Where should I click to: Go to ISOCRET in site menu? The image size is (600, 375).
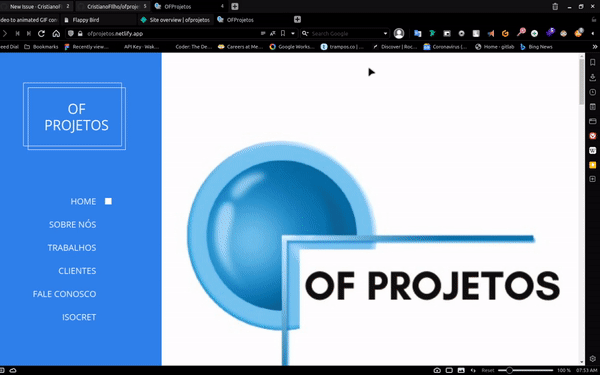(79, 317)
